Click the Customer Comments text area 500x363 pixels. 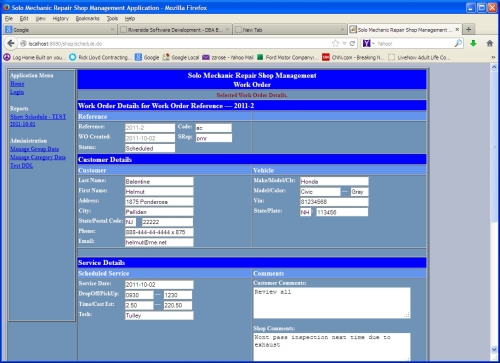332,303
